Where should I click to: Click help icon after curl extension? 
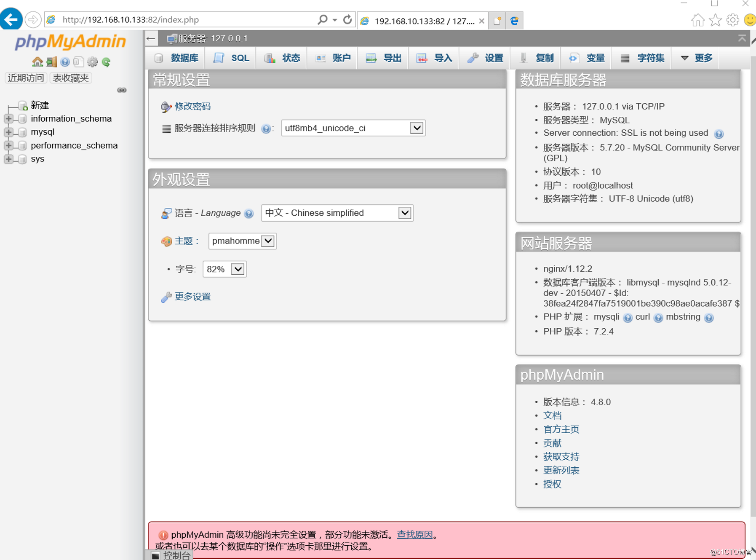(658, 318)
